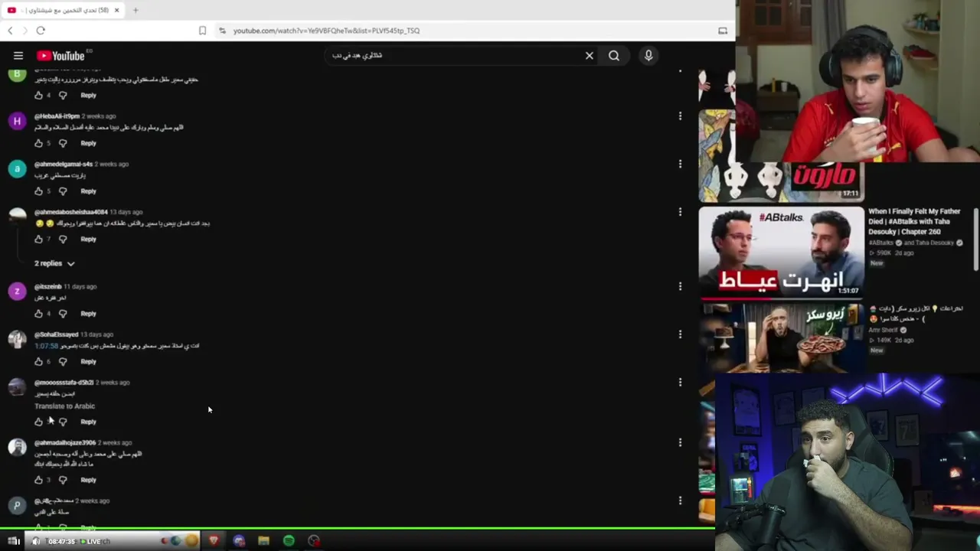Reply to @itszeinb's comment
This screenshot has width=980, height=551.
[x=89, y=314]
